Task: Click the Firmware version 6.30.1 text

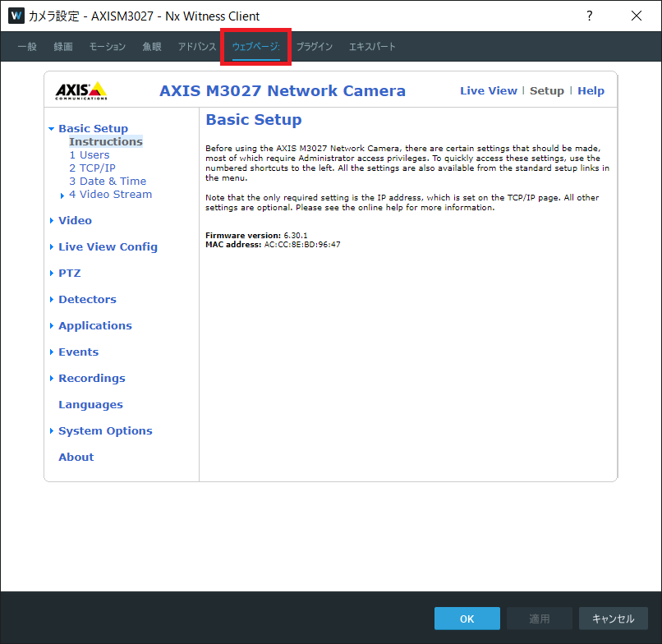Action: 257,235
